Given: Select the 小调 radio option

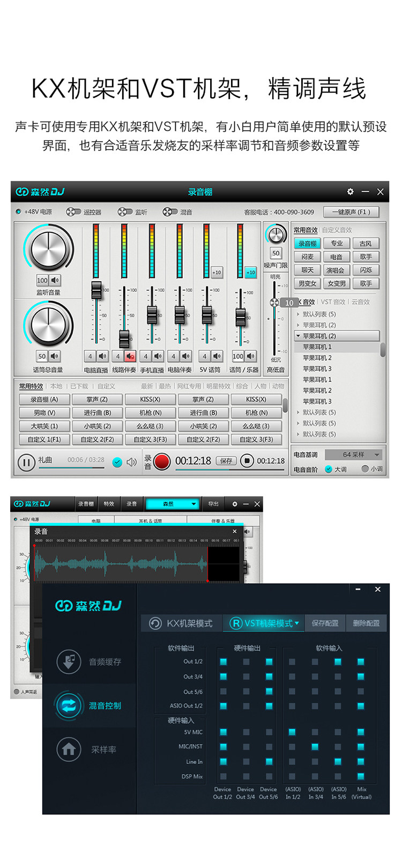Looking at the screenshot, I should pos(365,469).
